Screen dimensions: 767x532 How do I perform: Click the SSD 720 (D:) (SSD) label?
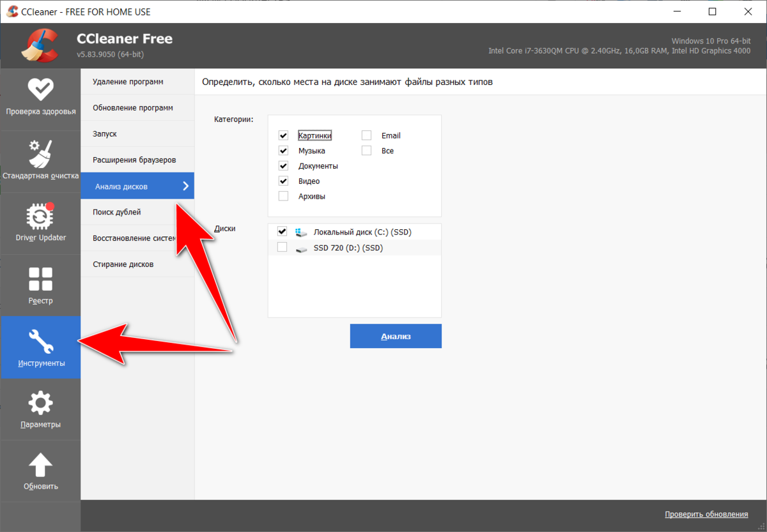pyautogui.click(x=348, y=248)
